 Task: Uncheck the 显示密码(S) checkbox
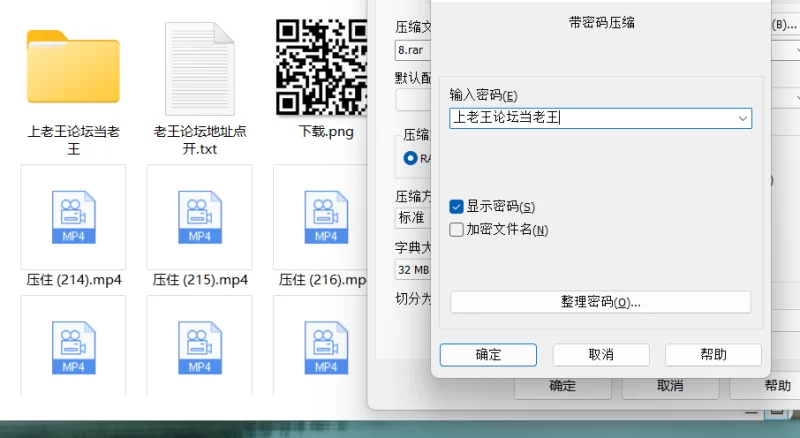(456, 207)
